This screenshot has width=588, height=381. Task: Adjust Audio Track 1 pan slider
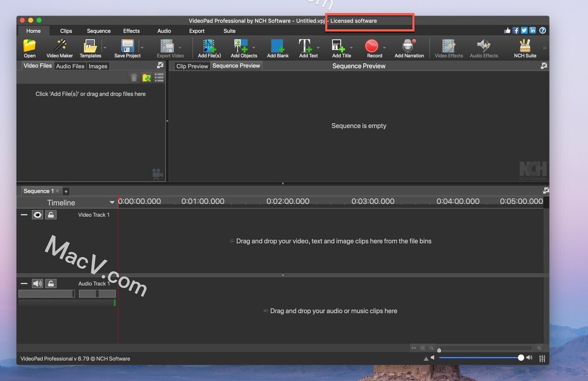(97, 294)
